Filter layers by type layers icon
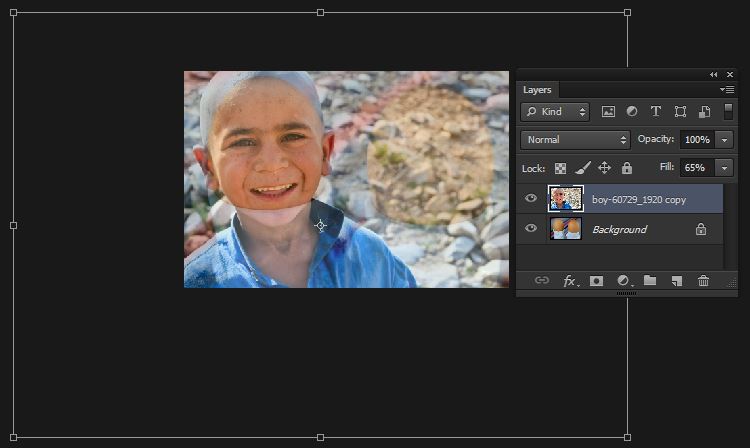Screen dimensions: 750x448 tap(656, 111)
